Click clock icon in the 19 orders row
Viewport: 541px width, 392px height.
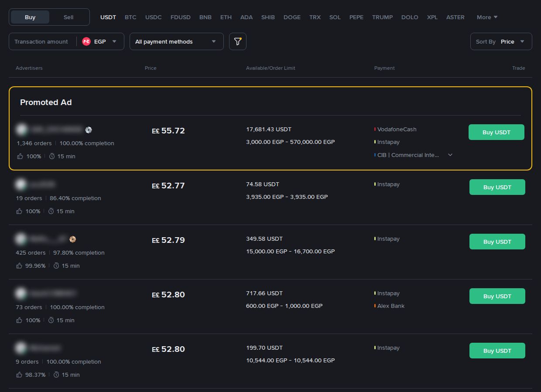[x=51, y=211]
